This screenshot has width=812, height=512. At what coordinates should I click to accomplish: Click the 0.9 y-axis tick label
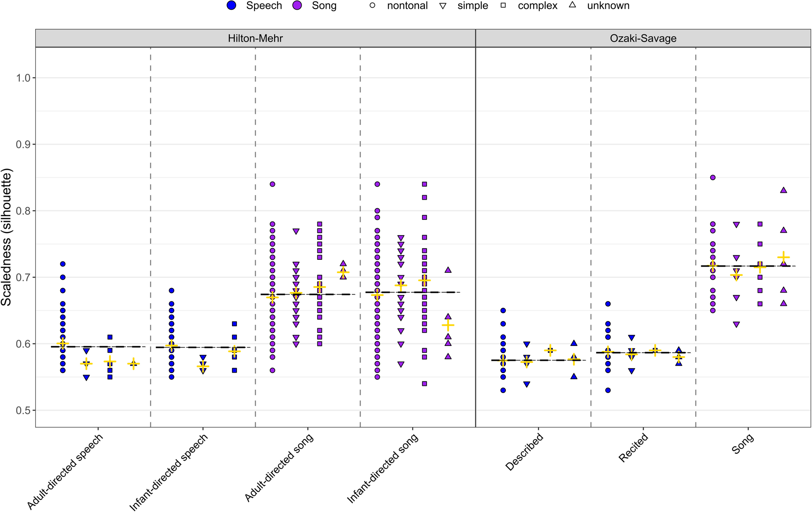pos(23,145)
